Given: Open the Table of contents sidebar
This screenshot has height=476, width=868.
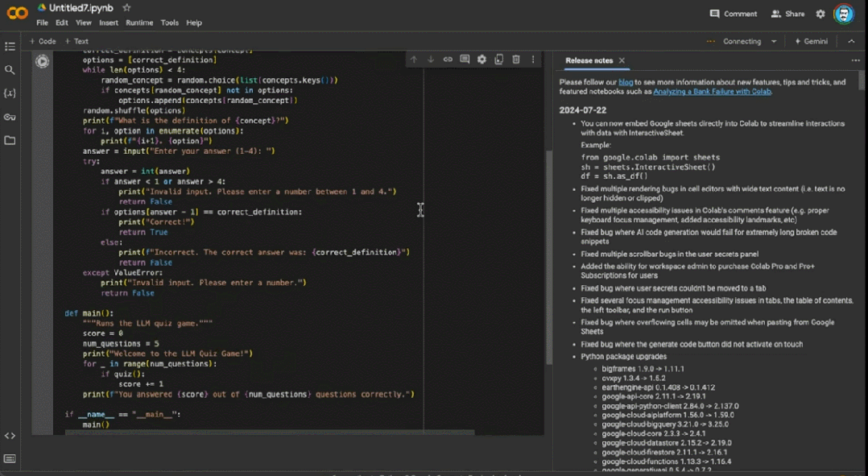Looking at the screenshot, I should (x=10, y=47).
